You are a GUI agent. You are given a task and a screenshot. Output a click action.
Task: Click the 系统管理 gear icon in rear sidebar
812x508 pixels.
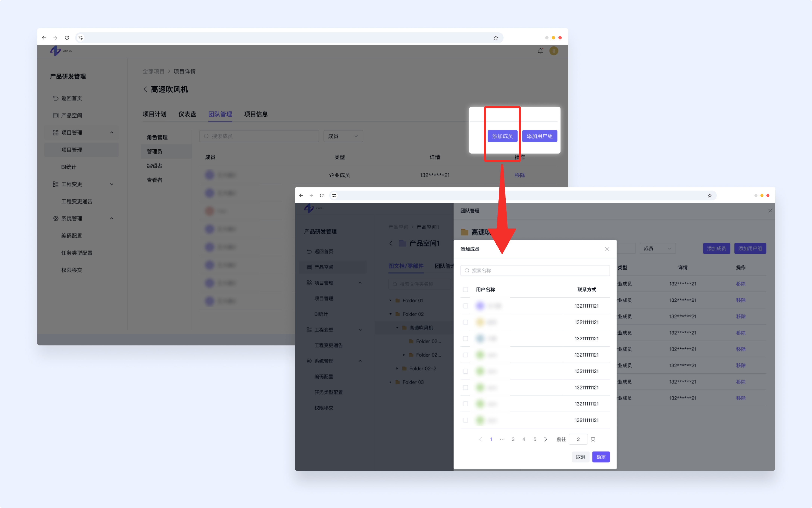56,218
